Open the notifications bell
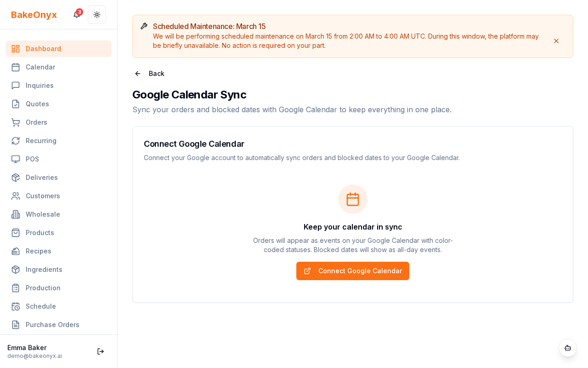This screenshot has width=588, height=368. click(x=76, y=15)
